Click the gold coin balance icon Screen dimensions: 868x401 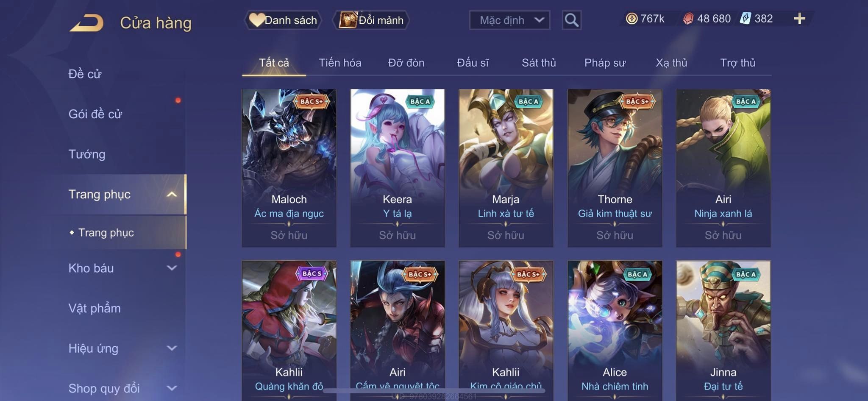click(x=632, y=19)
